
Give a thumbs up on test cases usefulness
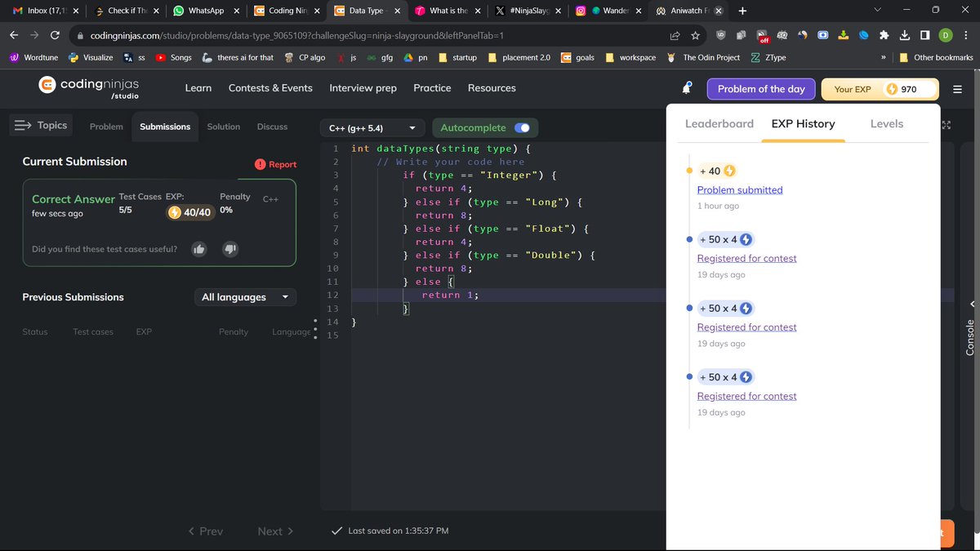(x=198, y=249)
